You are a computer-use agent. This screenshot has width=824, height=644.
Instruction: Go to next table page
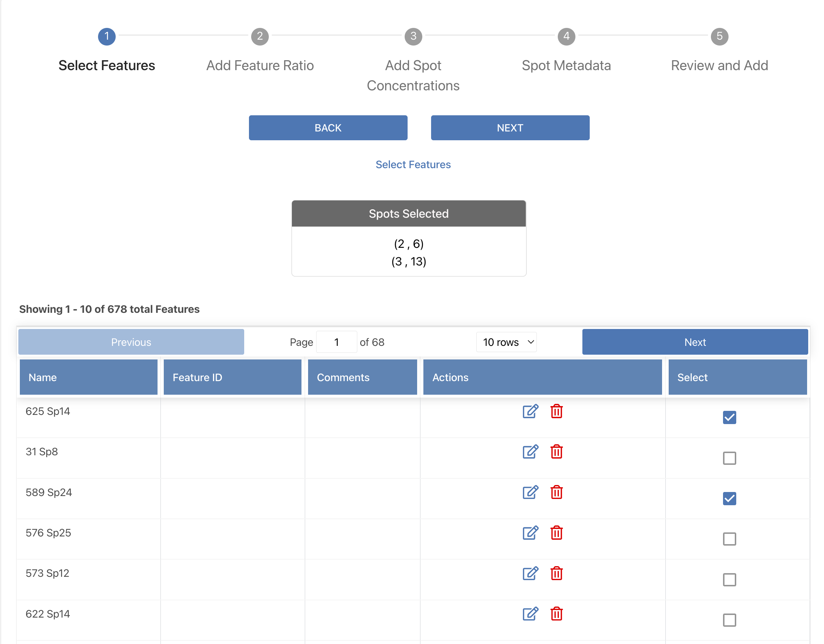point(695,342)
